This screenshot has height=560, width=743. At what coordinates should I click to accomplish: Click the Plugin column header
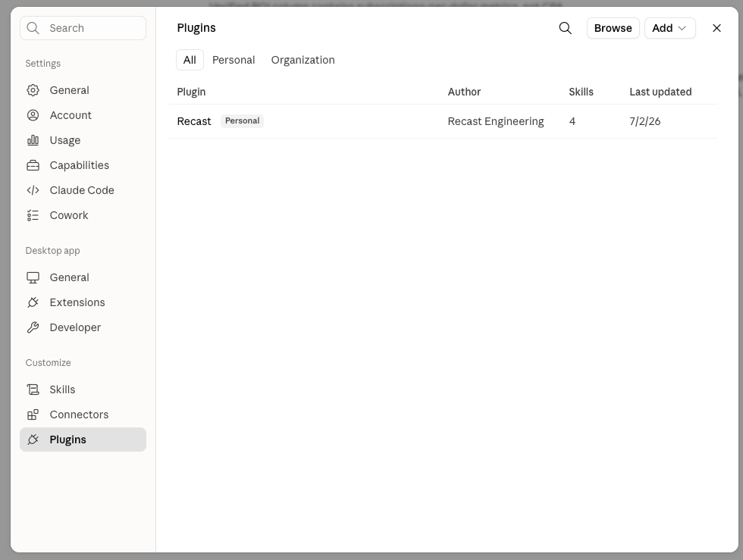[191, 92]
